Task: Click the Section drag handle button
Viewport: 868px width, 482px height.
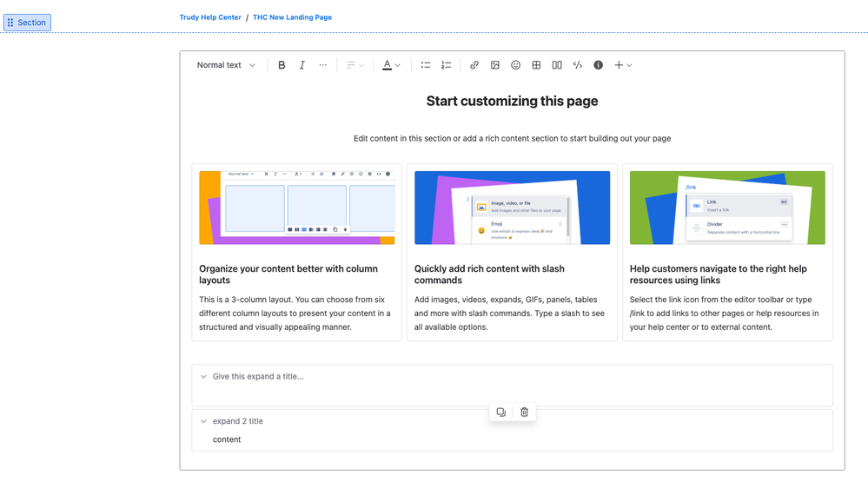Action: point(27,23)
